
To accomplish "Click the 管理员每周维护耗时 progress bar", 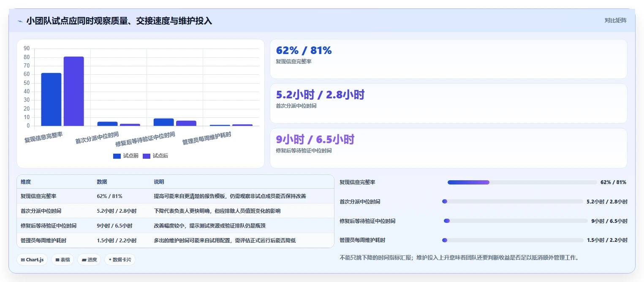I will (x=513, y=240).
